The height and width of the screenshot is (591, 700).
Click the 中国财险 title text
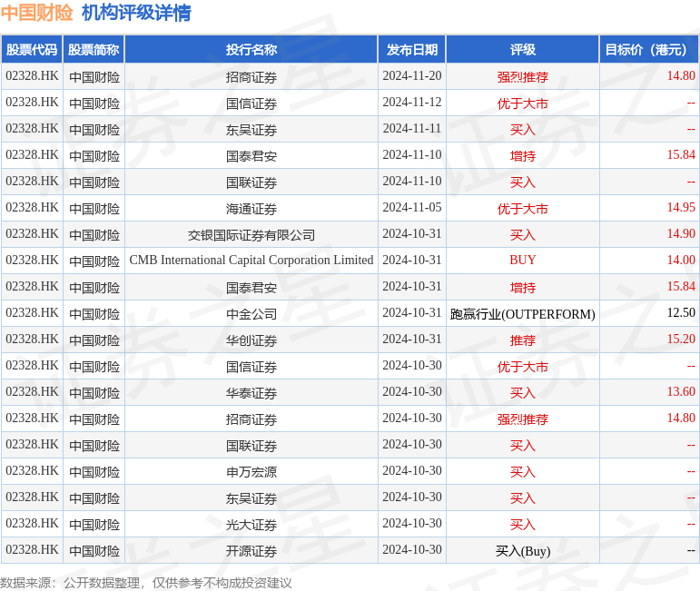(x=36, y=13)
